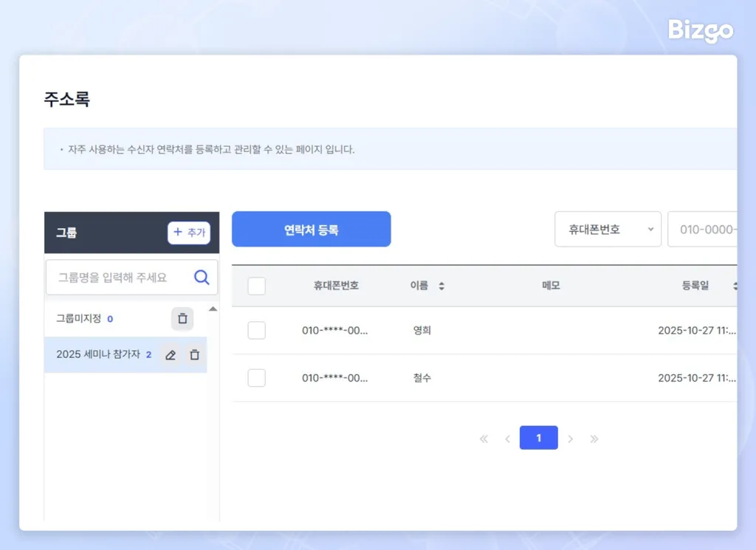Click the 010-0000 phone number search field
Viewport: 756px width, 550px height.
[x=709, y=229]
